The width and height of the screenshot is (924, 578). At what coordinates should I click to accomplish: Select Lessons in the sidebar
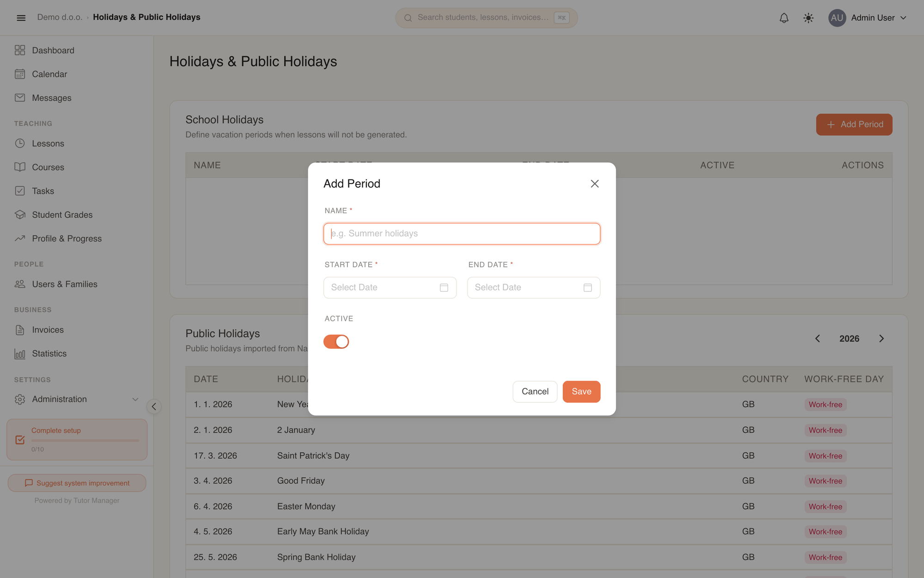(48, 143)
